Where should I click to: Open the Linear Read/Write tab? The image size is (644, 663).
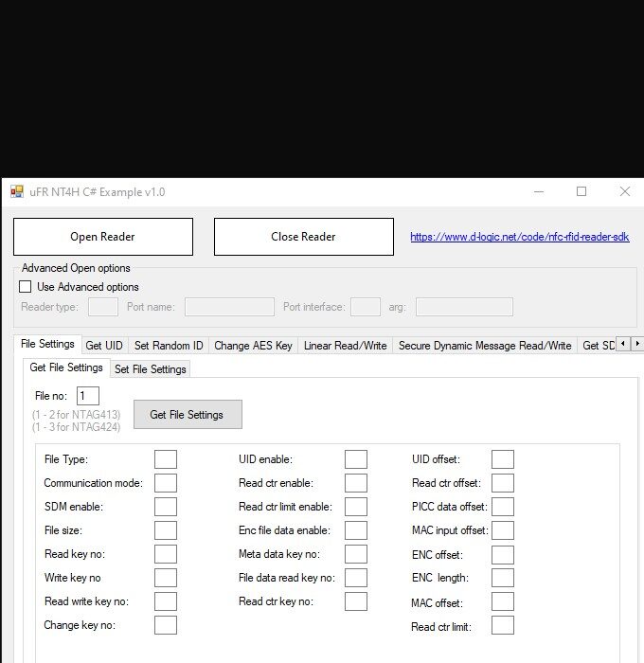(345, 346)
